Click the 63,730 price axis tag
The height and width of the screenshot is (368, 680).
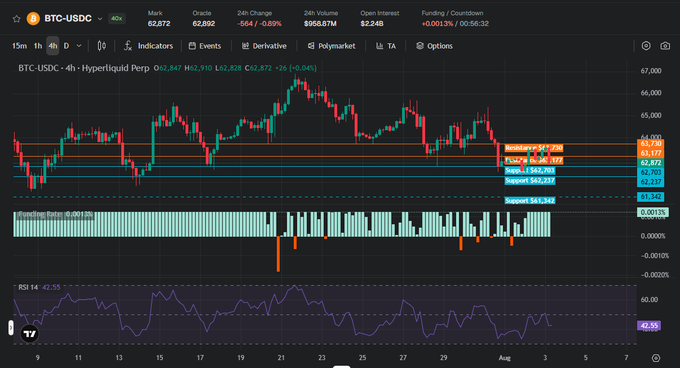(x=650, y=143)
